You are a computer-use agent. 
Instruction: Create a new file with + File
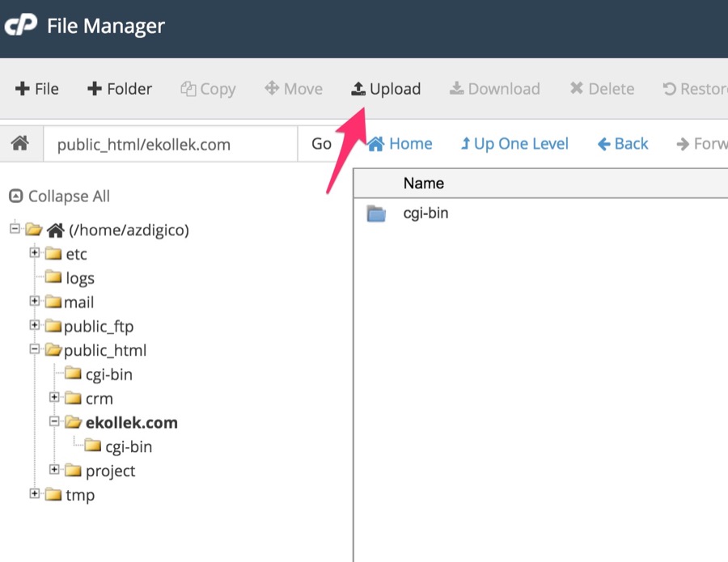point(36,89)
